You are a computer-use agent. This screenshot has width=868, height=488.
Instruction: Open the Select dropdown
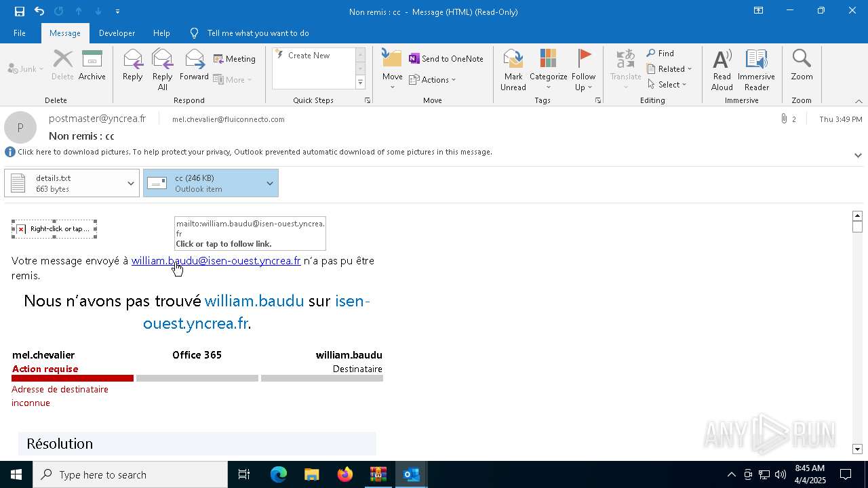667,85
